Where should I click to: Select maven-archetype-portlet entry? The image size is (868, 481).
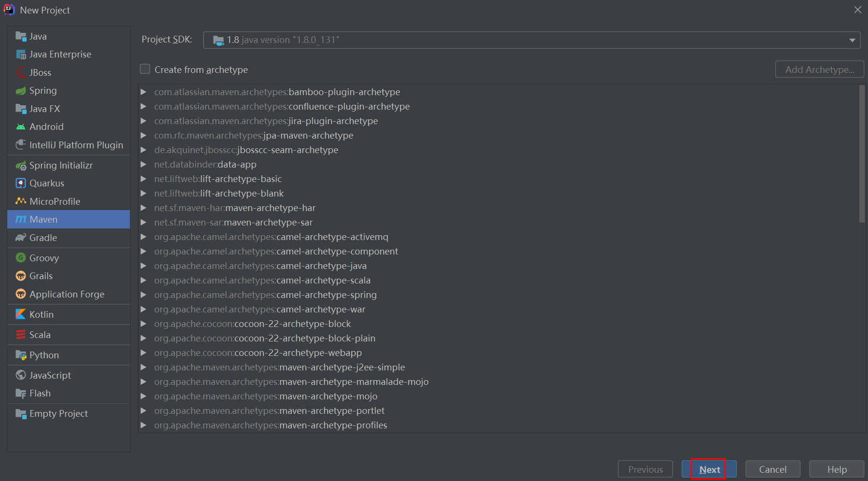[x=269, y=410]
